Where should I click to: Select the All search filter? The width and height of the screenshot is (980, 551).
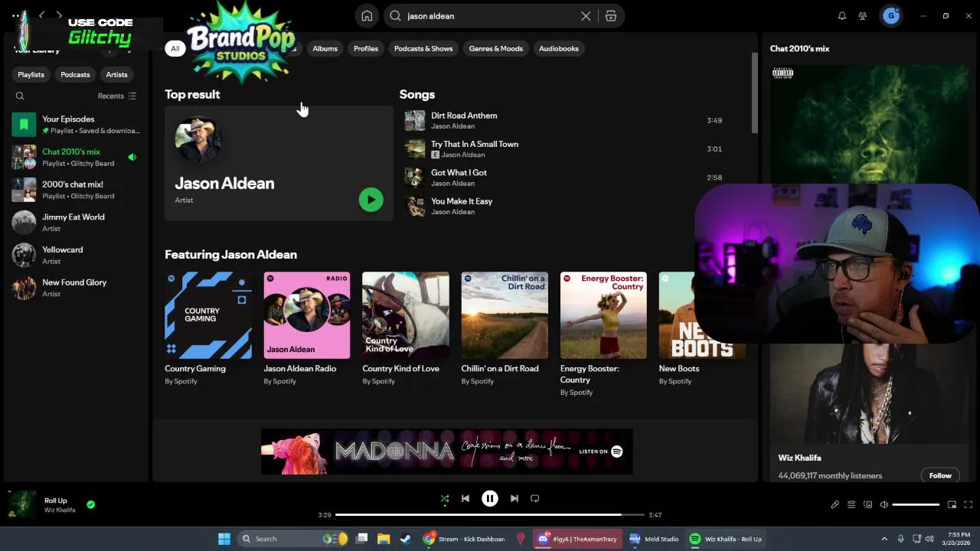click(175, 48)
